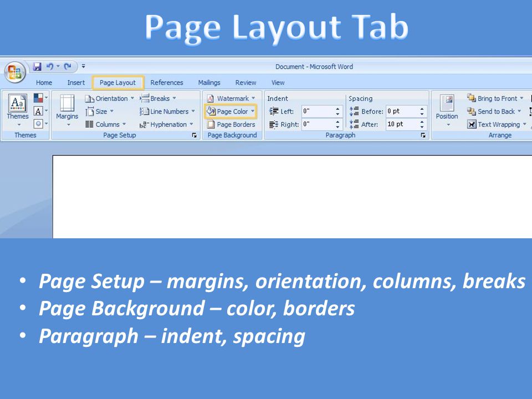Open Customize Quick Access Toolbar dropdown
The width and height of the screenshot is (532, 399).
[x=84, y=66]
